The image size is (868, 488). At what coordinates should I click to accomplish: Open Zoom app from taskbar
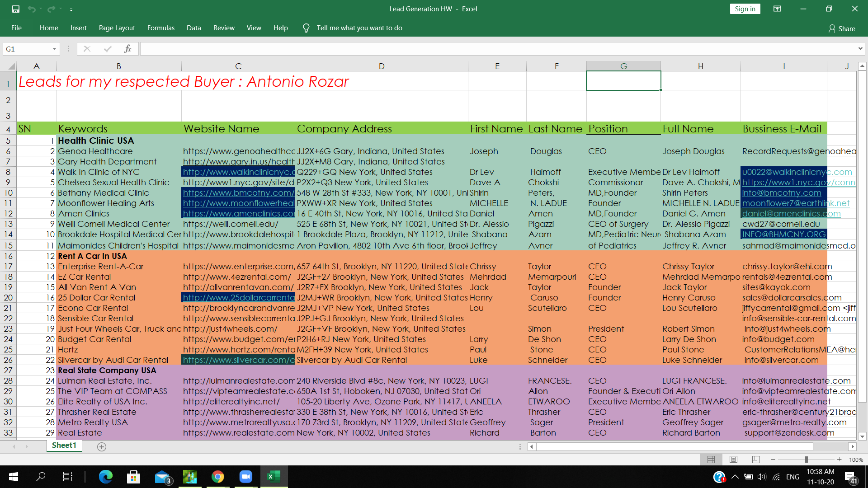[245, 477]
